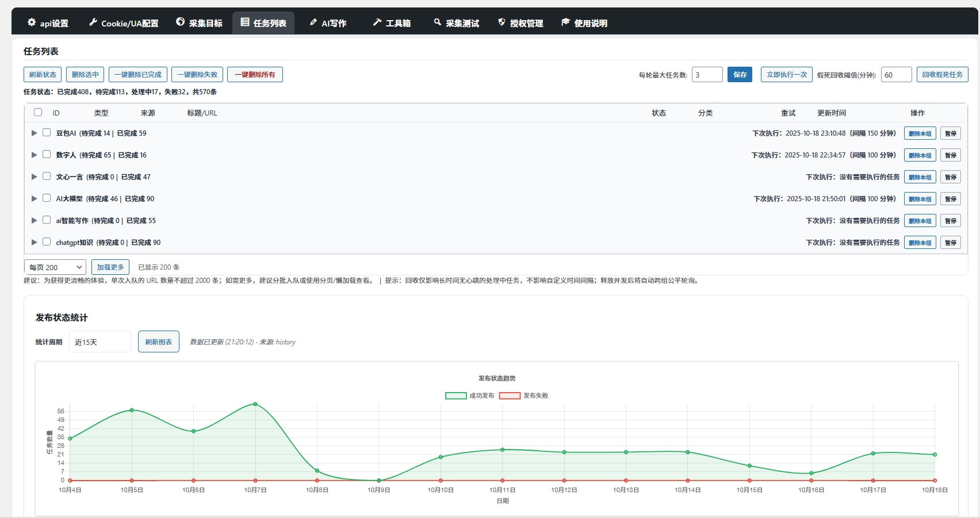
Task: Click the shield icon beside 授权管理
Action: coord(502,22)
